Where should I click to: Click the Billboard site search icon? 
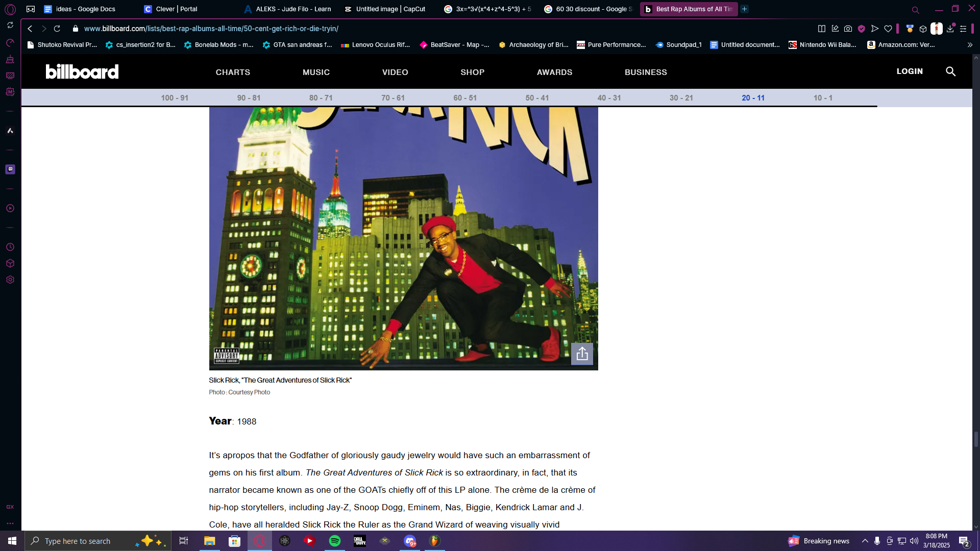[950, 71]
